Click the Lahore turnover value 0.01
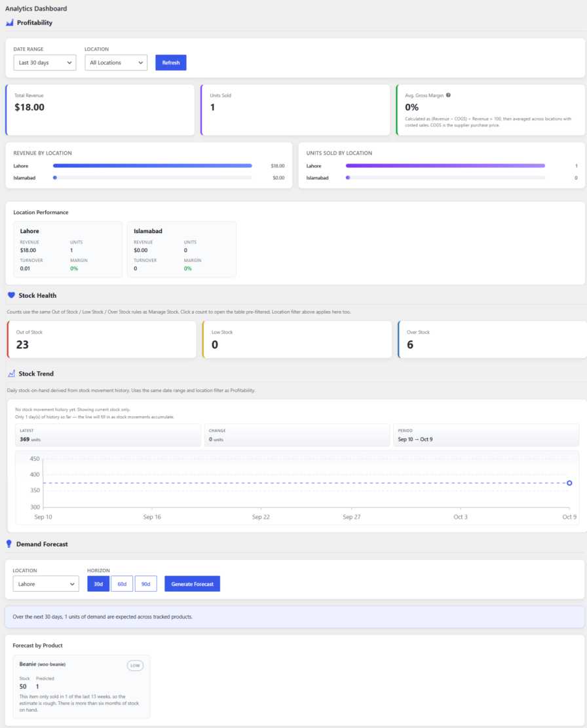The height and width of the screenshot is (728, 587). pyautogui.click(x=25, y=268)
